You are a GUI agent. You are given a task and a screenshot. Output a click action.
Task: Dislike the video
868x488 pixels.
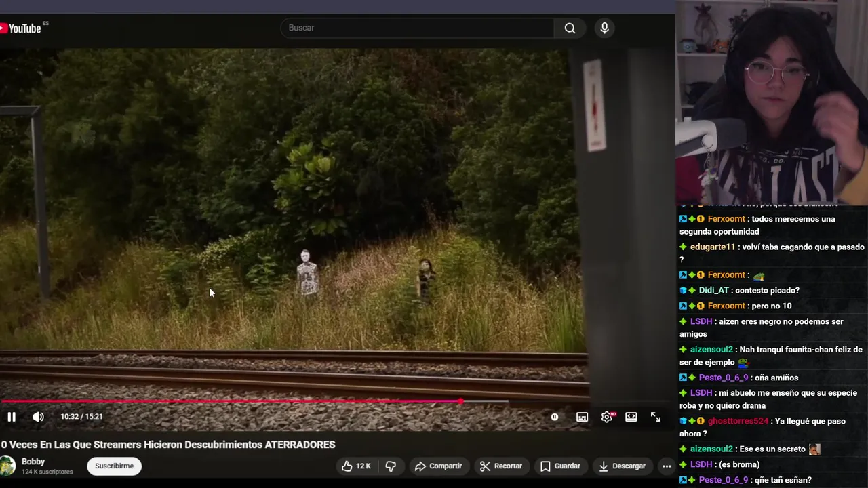point(391,466)
